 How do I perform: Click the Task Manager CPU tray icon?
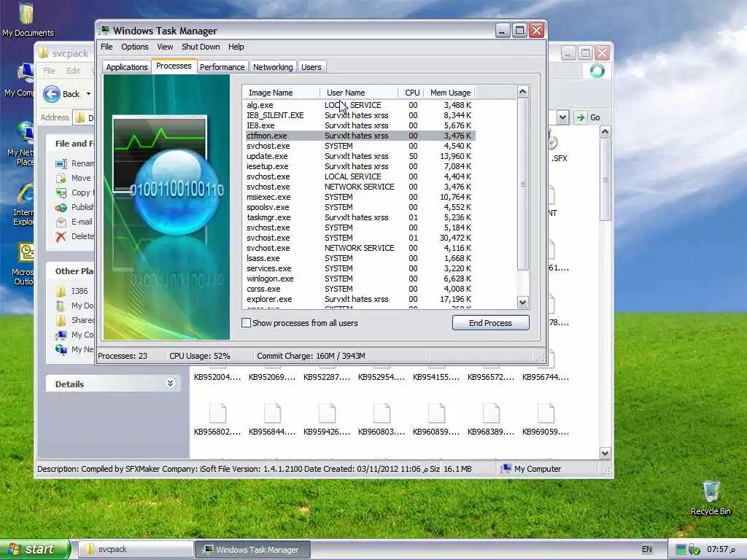681,550
